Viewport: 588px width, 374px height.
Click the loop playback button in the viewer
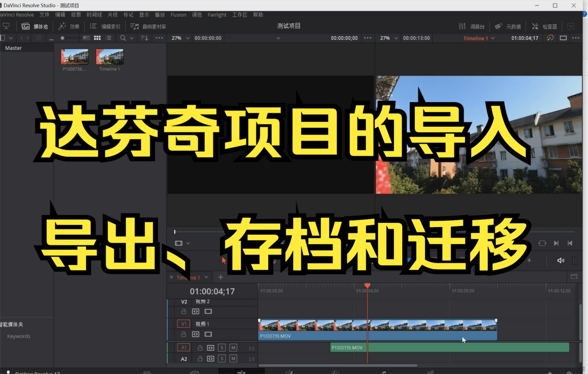coord(542,243)
